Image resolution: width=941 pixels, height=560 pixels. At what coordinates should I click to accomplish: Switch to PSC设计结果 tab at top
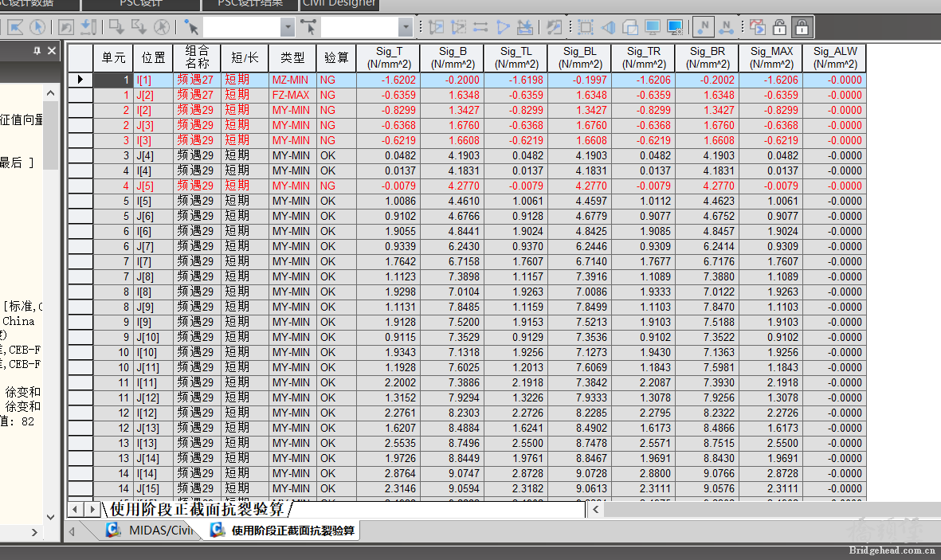coord(251,5)
